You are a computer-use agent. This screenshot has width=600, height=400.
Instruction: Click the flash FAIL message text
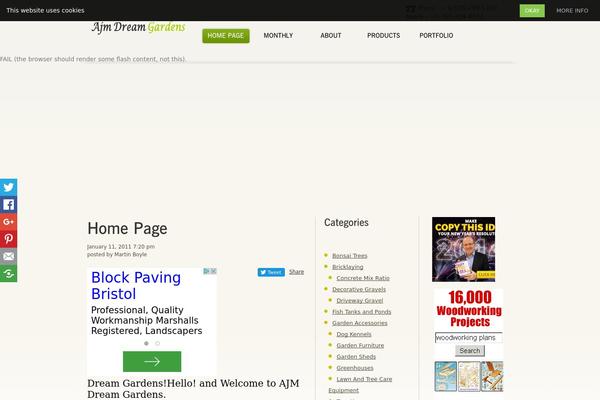tap(93, 59)
